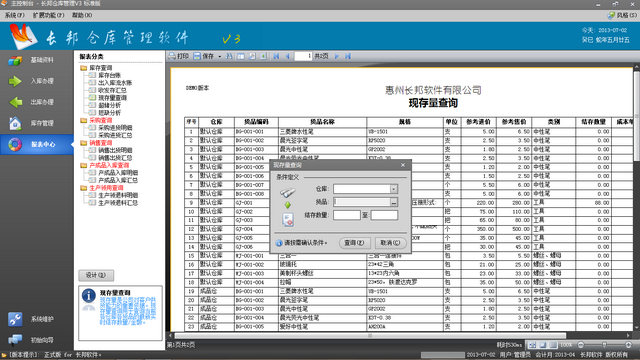
Task: Open 生产领料明细 report
Action: tap(118, 195)
